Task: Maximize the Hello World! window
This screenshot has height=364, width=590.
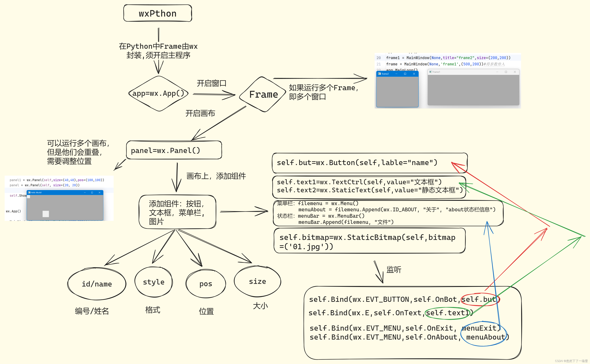Action: click(x=92, y=193)
